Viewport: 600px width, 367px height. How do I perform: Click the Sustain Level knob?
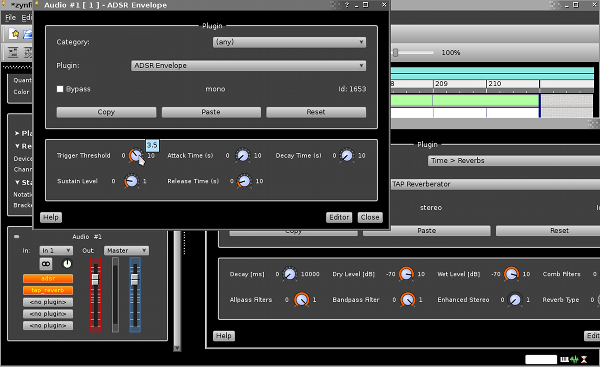(x=131, y=181)
